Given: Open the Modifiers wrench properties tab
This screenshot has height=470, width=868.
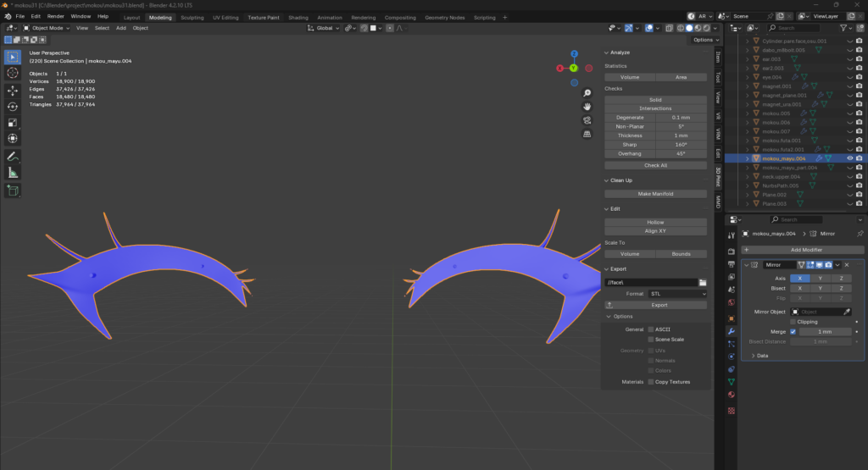Looking at the screenshot, I should 731,331.
